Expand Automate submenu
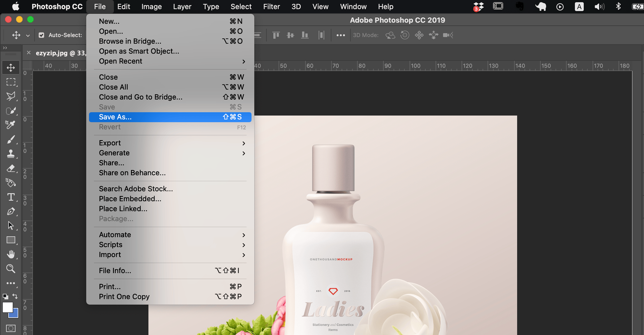Viewport: 644px width, 335px height. tap(170, 234)
